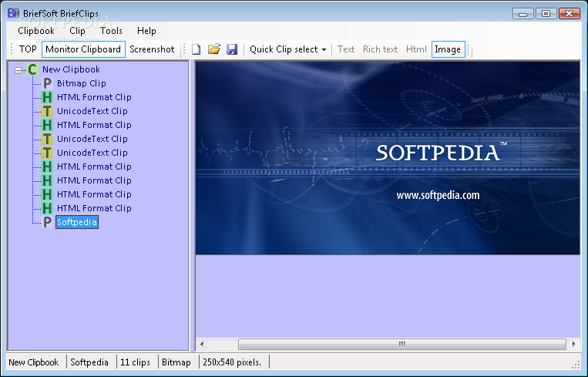Viewport: 588px width, 377px height.
Task: Save clipbook with the floppy disk icon
Action: pyautogui.click(x=232, y=49)
